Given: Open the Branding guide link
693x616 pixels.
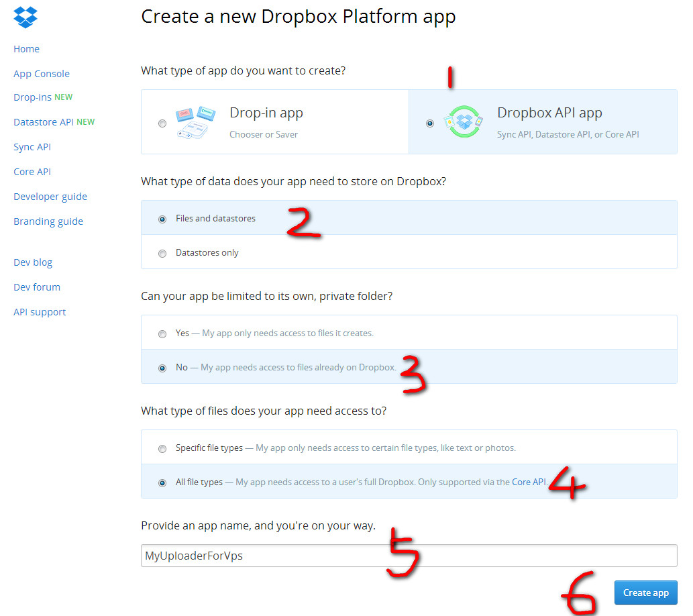Looking at the screenshot, I should pos(48,221).
